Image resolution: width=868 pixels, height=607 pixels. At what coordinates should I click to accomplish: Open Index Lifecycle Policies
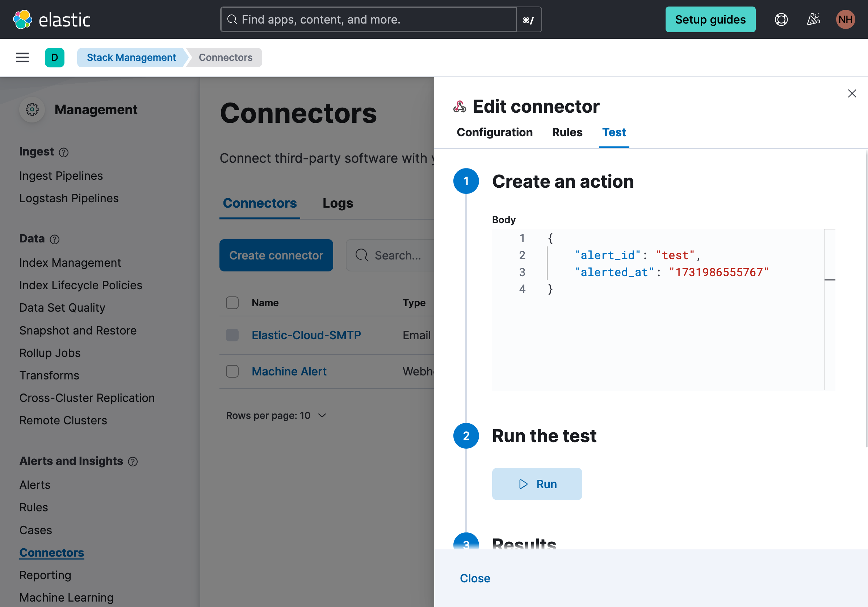(x=80, y=285)
